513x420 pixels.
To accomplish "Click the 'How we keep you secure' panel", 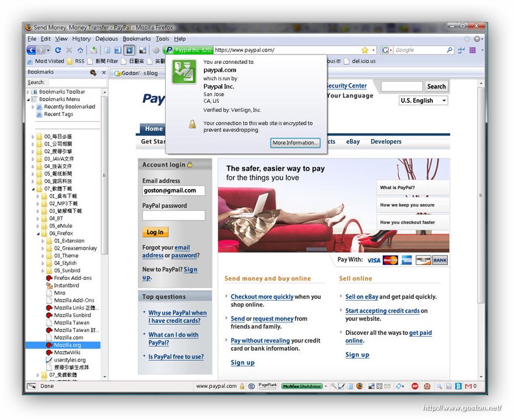I will 412,205.
